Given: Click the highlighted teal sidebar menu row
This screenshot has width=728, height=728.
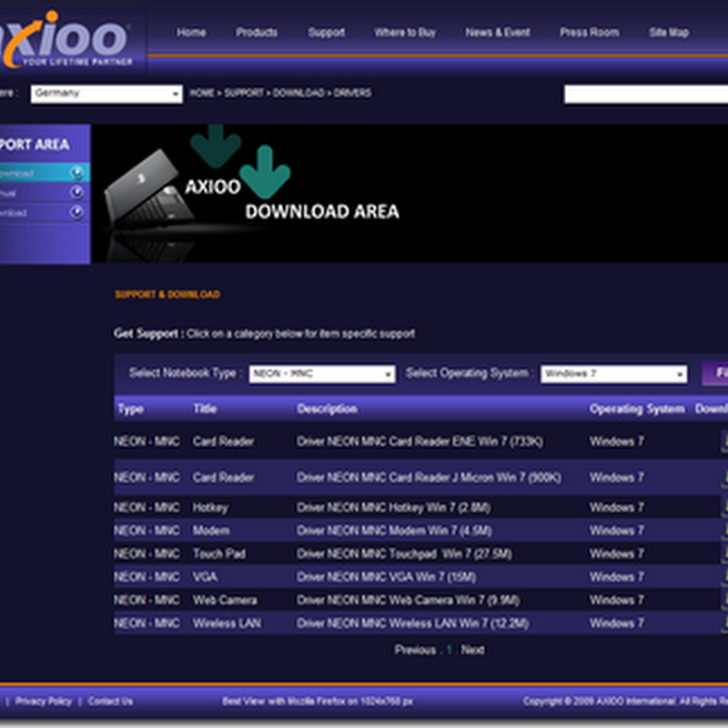Looking at the screenshot, I should point(45,173).
